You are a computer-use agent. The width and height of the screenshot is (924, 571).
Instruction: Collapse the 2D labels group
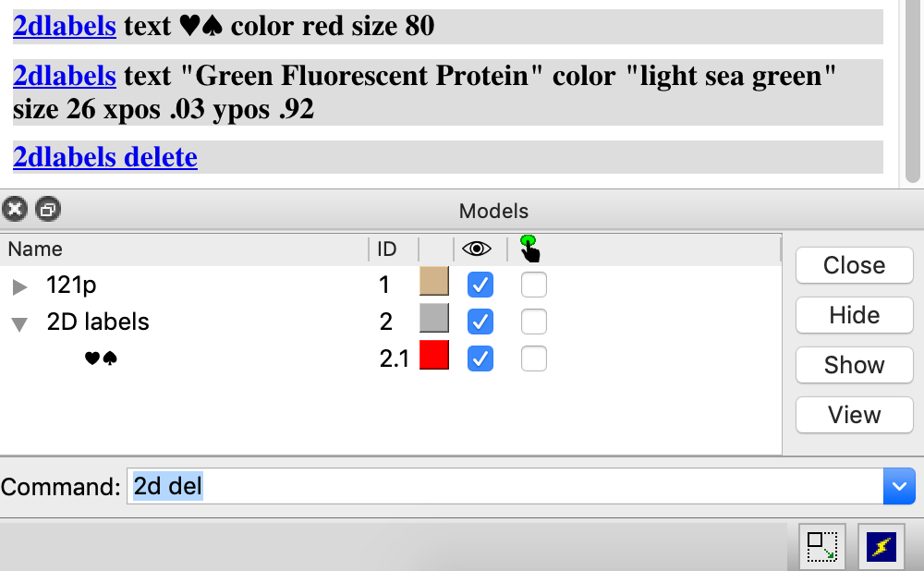pyautogui.click(x=20, y=323)
